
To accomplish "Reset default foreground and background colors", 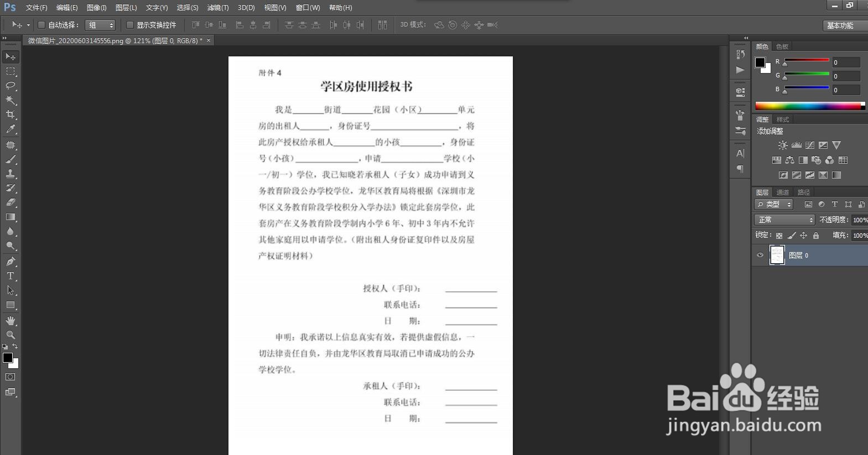I will pos(5,347).
